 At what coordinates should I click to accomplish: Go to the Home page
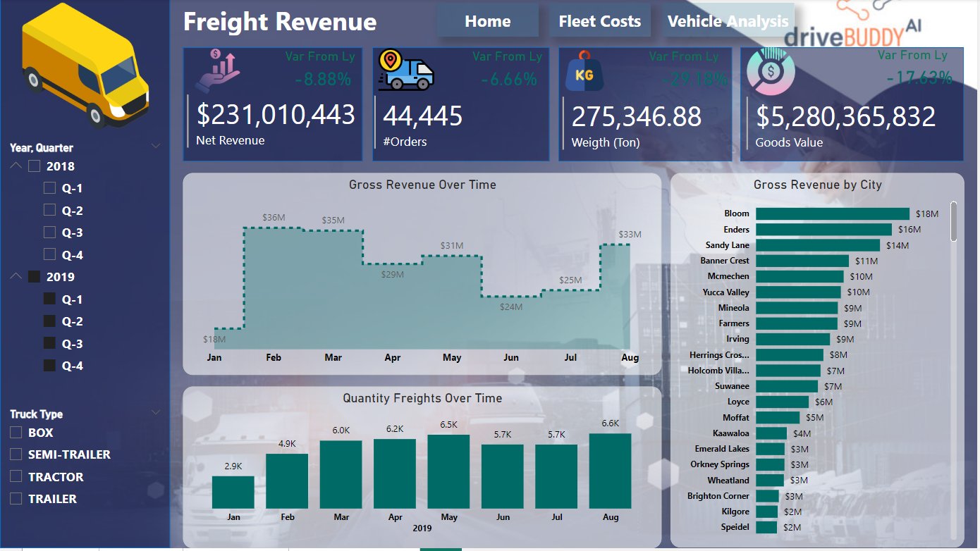coord(487,21)
